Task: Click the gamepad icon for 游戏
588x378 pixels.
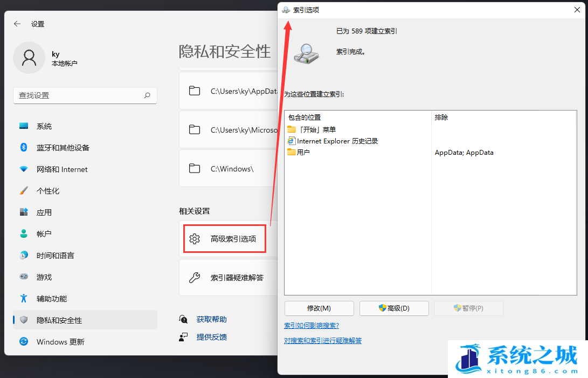Action: [x=24, y=277]
